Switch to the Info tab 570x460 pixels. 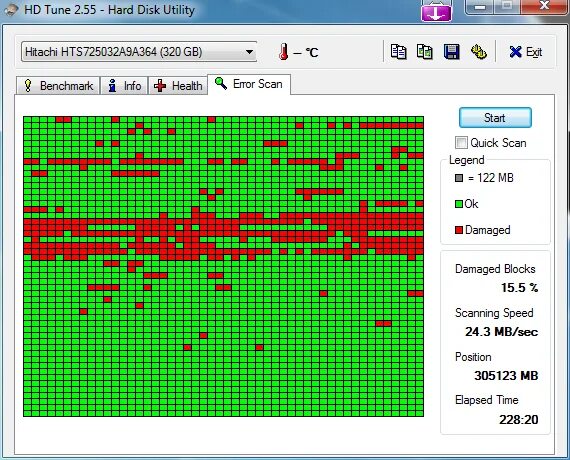click(x=124, y=86)
